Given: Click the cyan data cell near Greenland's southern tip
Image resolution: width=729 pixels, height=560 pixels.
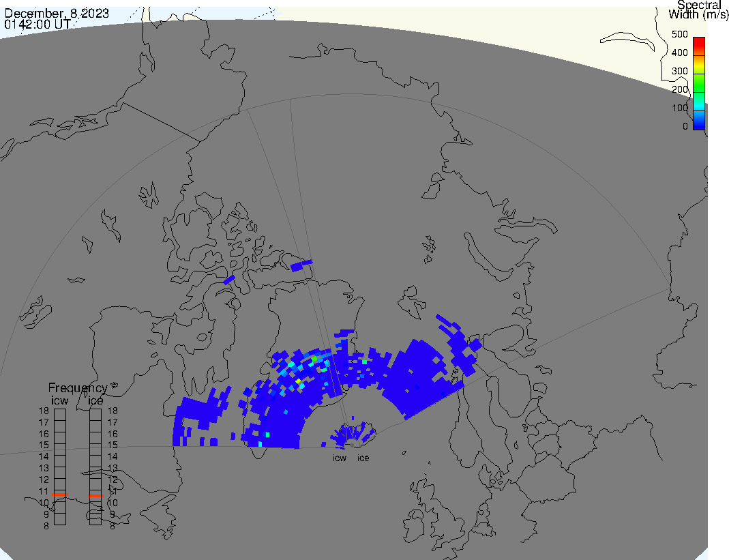Looking at the screenshot, I should coord(260,444).
